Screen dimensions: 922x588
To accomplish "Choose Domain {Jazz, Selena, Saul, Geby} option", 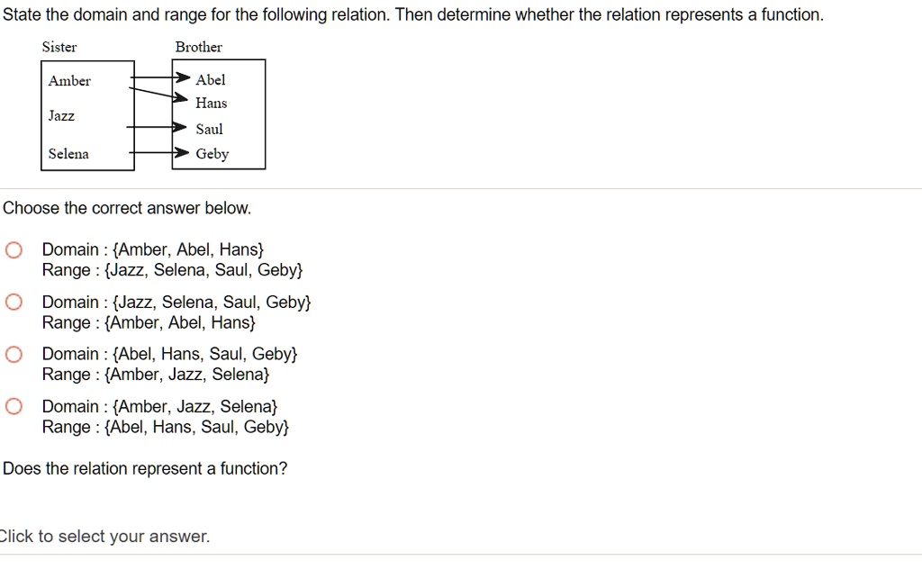I will tap(13, 302).
